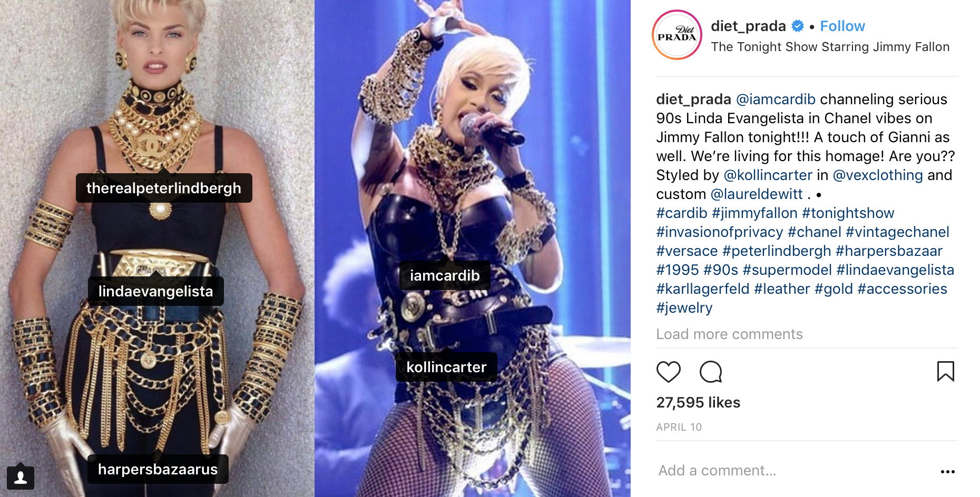View the 27,595 likes list
This screenshot has width=980, height=497.
tap(698, 403)
